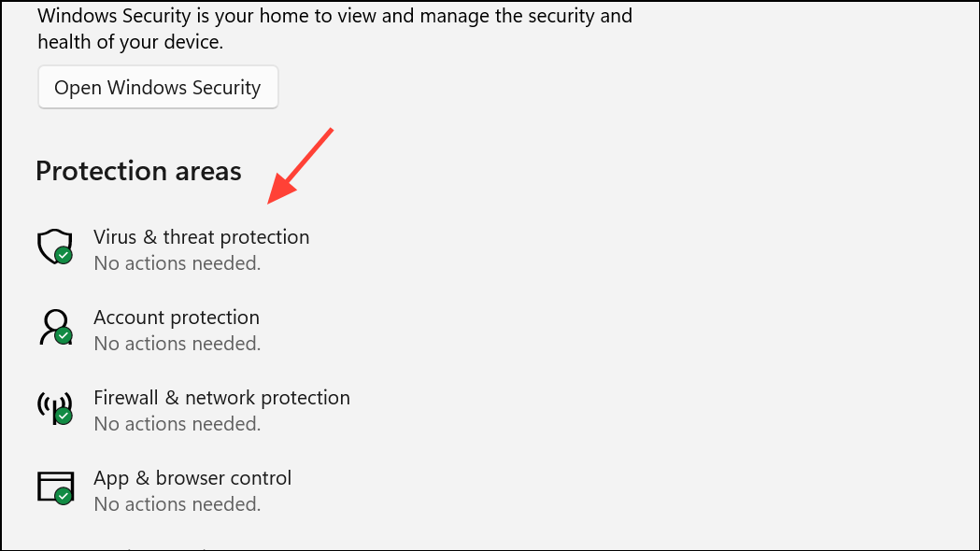Click the Windows Security description paragraph
The height and width of the screenshot is (551, 980).
[x=335, y=29]
